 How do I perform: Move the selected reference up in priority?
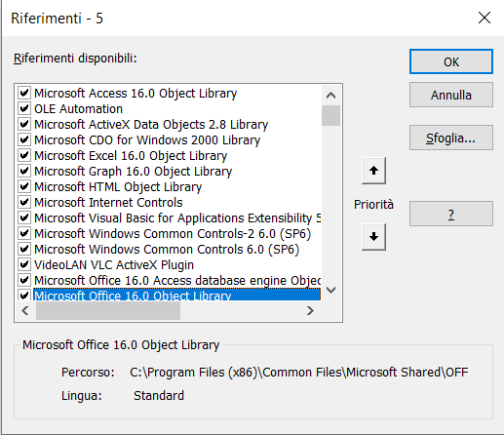pos(373,171)
